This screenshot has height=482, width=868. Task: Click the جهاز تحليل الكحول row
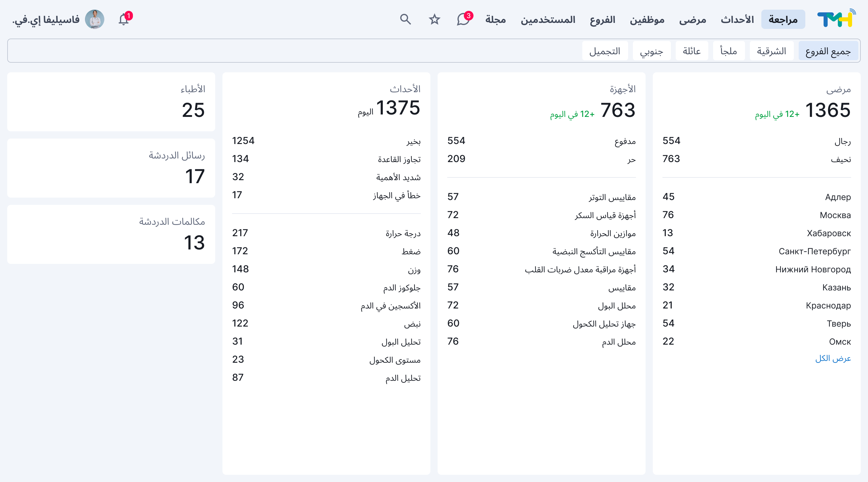coord(542,323)
